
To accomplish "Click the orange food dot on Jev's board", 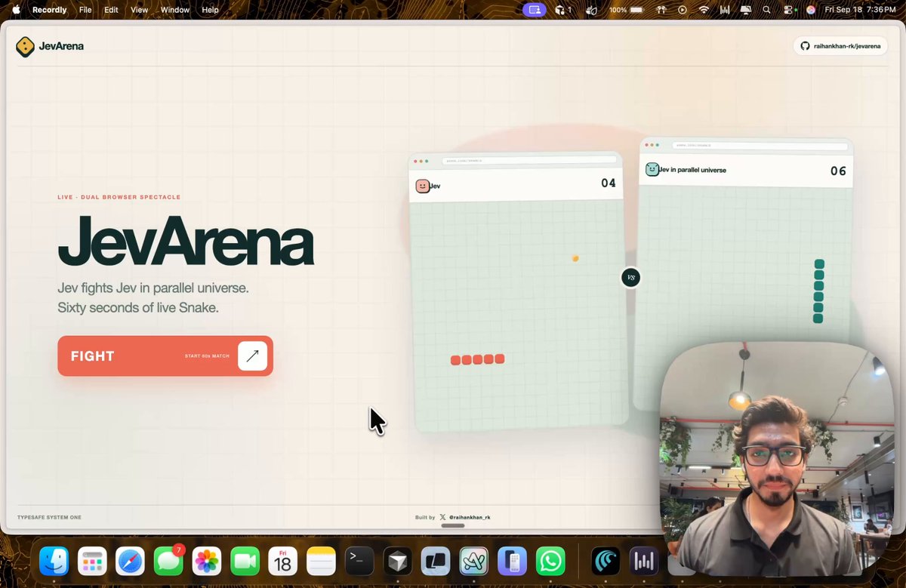I will pos(575,258).
